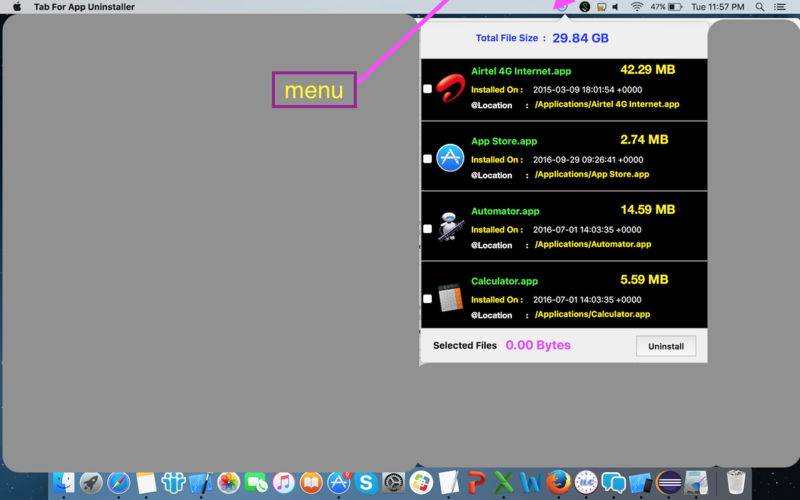Open the App Store icon in the Dock
The height and width of the screenshot is (500, 800).
339,482
